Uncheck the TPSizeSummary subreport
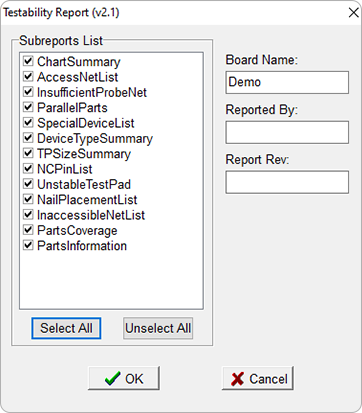The height and width of the screenshot is (413, 362). [28, 153]
